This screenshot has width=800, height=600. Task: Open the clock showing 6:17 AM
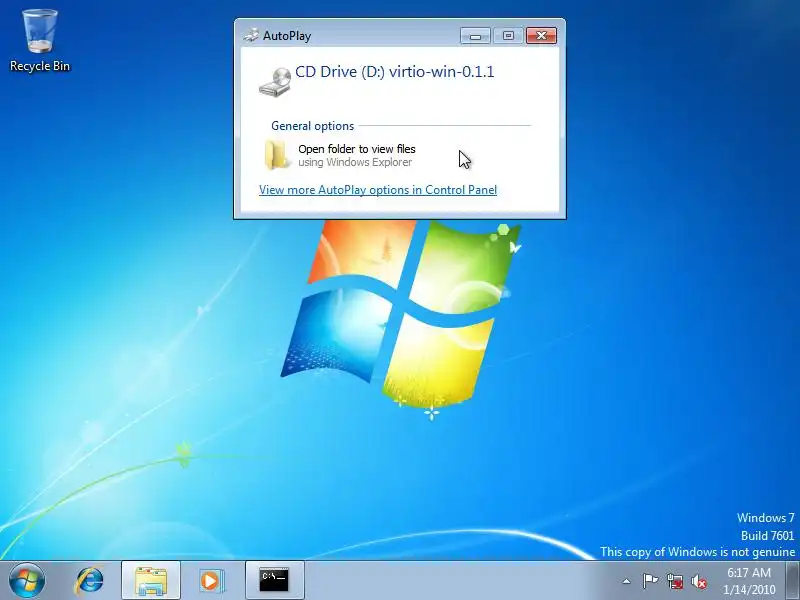click(x=748, y=581)
